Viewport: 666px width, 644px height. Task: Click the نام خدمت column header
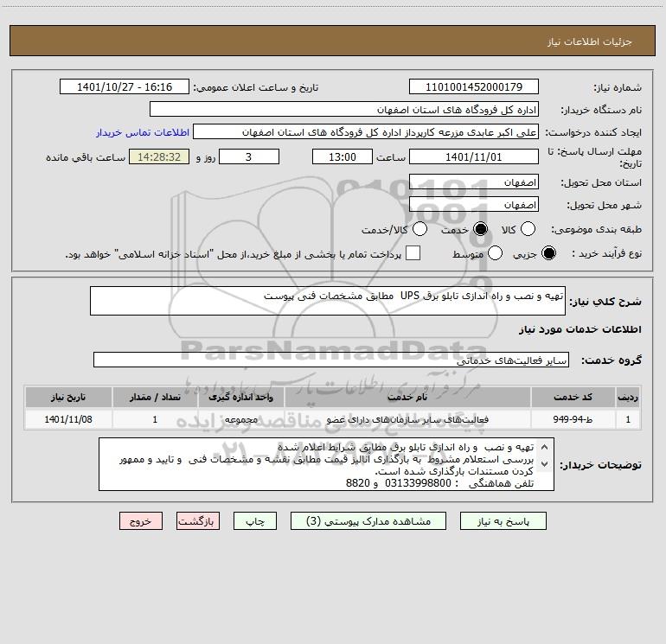point(407,397)
